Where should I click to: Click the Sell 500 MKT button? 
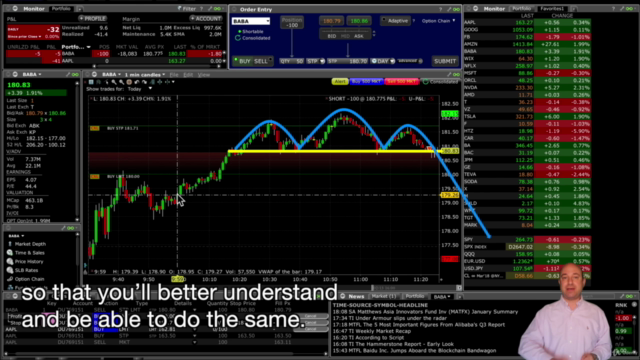click(x=402, y=82)
